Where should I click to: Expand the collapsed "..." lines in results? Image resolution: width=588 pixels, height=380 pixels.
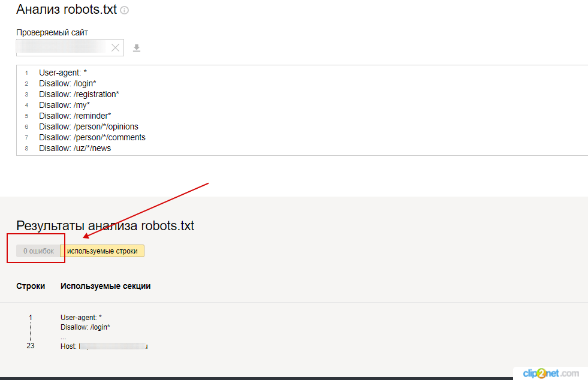pyautogui.click(x=63, y=337)
